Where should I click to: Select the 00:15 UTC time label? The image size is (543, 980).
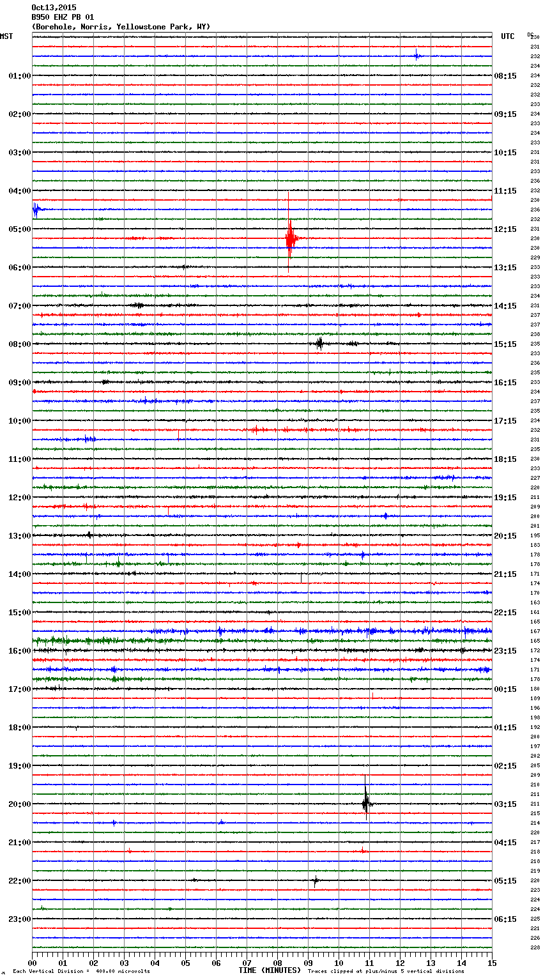(505, 689)
